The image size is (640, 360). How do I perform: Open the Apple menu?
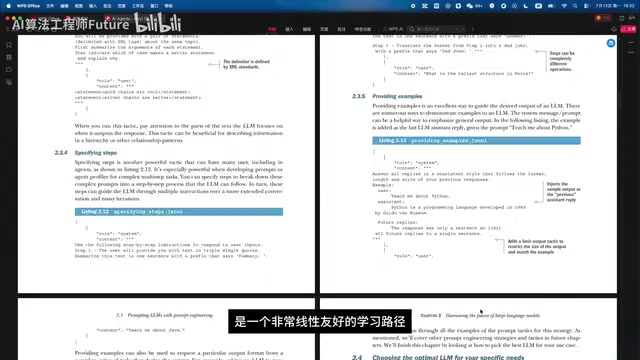point(9,6)
